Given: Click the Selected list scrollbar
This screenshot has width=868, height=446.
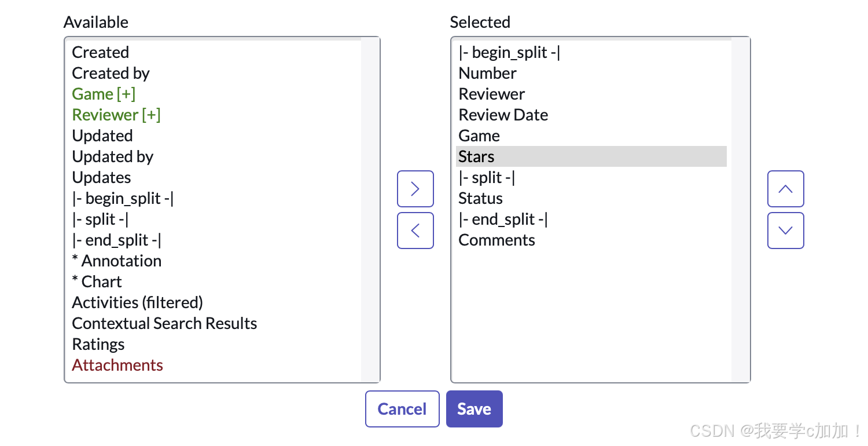Looking at the screenshot, I should [740, 210].
